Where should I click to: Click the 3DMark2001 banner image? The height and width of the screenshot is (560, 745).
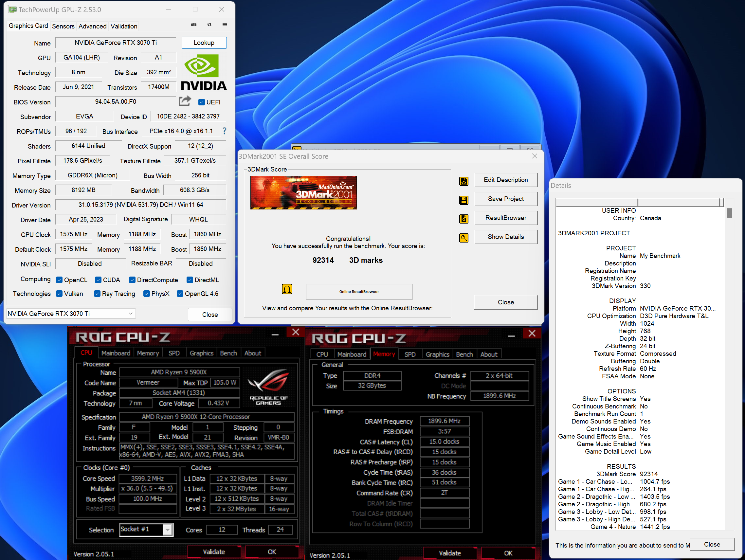point(303,193)
